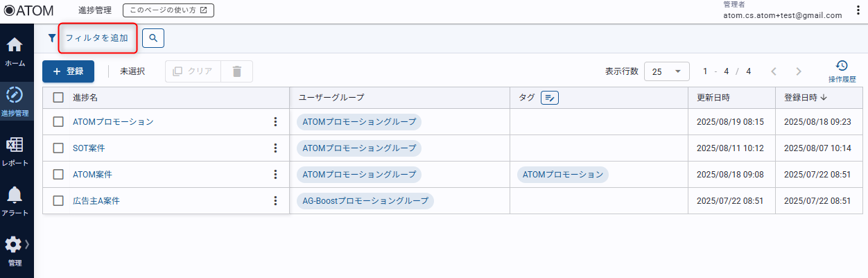868x278 pixels.
Task: Open the three-dot menu for 広告主A案件 row
Action: point(275,200)
